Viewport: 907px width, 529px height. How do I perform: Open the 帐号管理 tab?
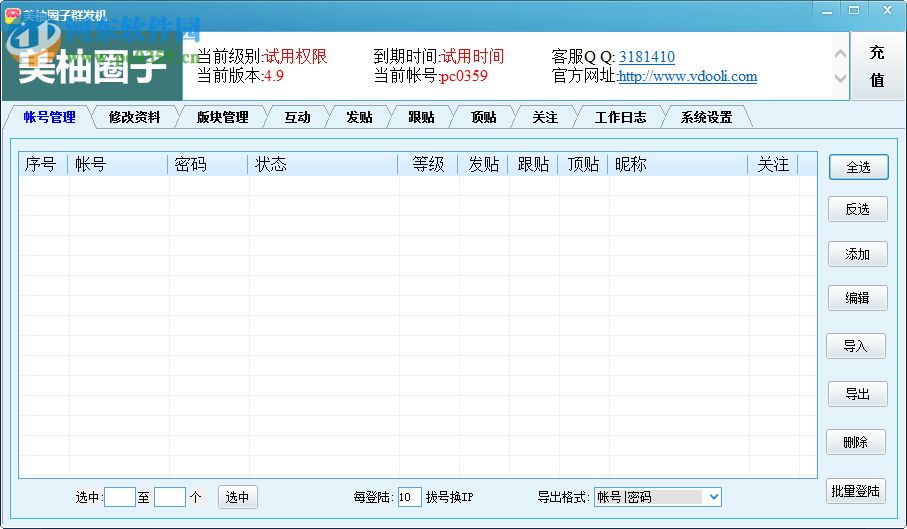point(49,117)
